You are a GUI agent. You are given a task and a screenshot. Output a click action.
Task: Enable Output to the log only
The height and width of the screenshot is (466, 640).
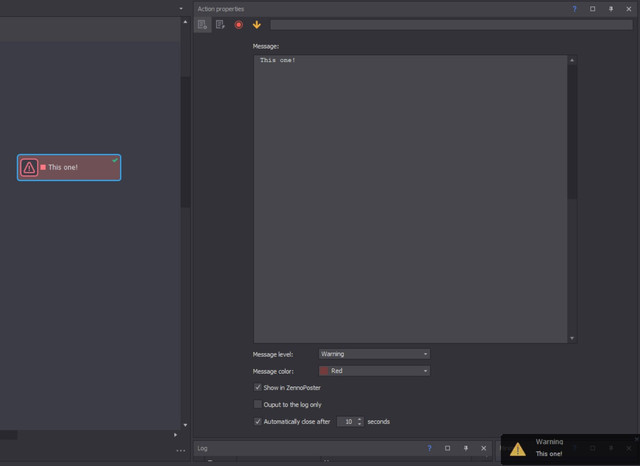(x=258, y=404)
